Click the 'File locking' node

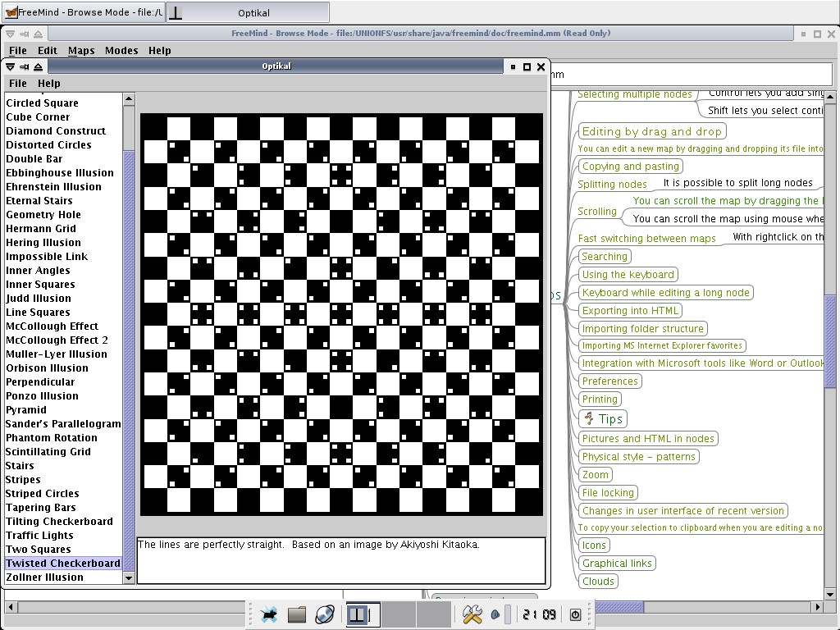point(608,492)
